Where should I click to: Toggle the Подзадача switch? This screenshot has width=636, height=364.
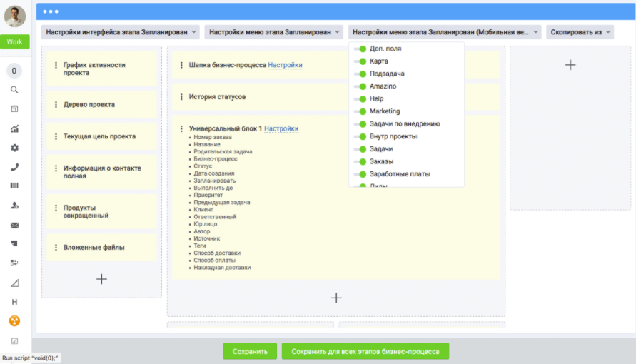pos(360,74)
